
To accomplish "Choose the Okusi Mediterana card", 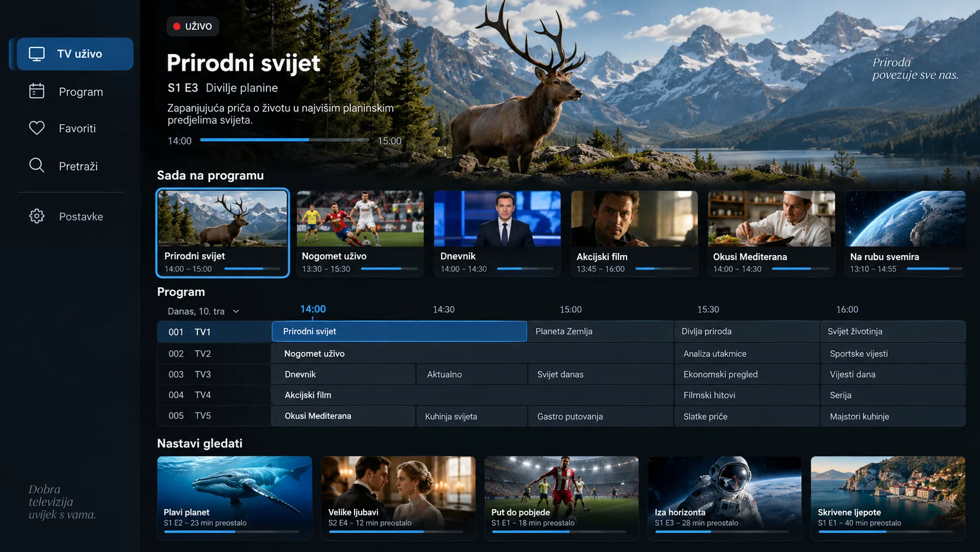I will click(771, 233).
